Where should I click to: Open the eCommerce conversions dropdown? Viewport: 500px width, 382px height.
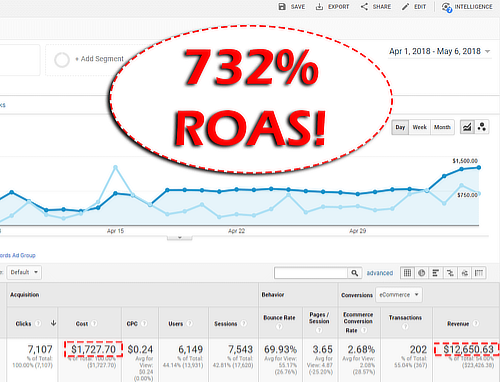click(x=399, y=295)
